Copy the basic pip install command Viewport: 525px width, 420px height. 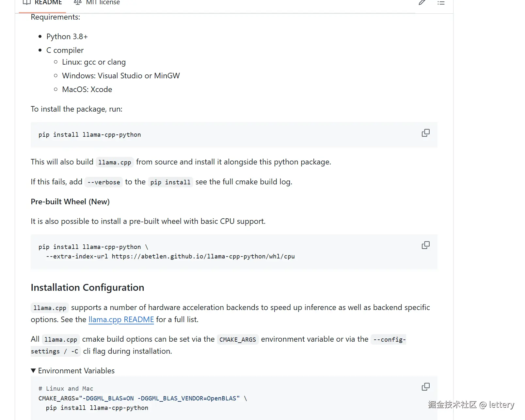(x=425, y=133)
